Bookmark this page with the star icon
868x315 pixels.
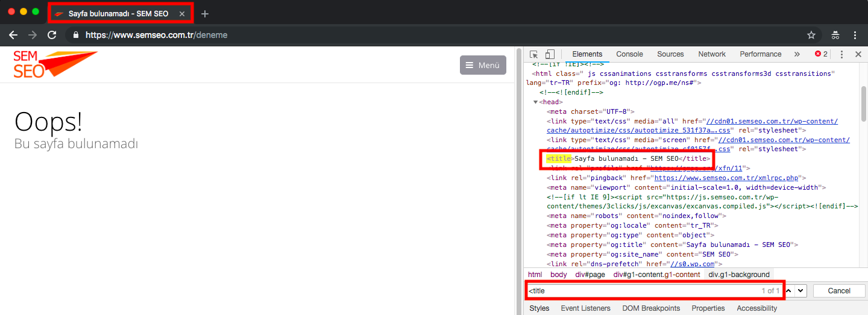coord(811,35)
